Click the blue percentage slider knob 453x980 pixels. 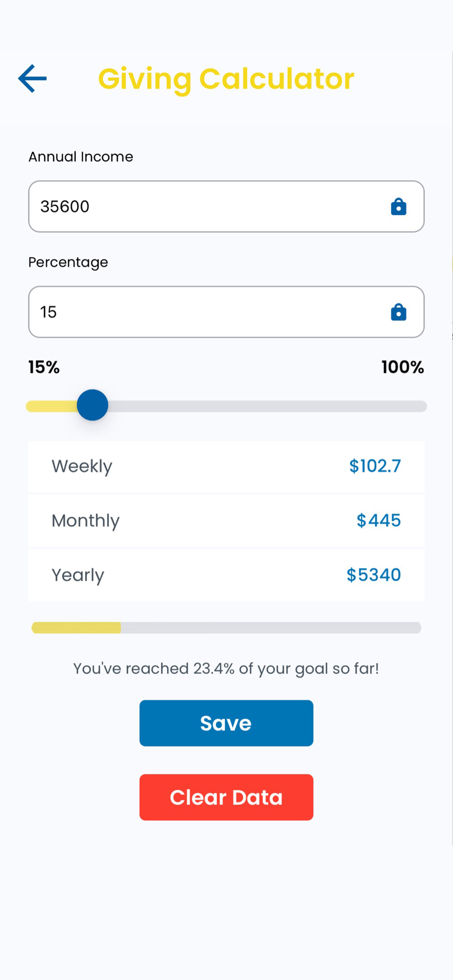click(x=93, y=405)
